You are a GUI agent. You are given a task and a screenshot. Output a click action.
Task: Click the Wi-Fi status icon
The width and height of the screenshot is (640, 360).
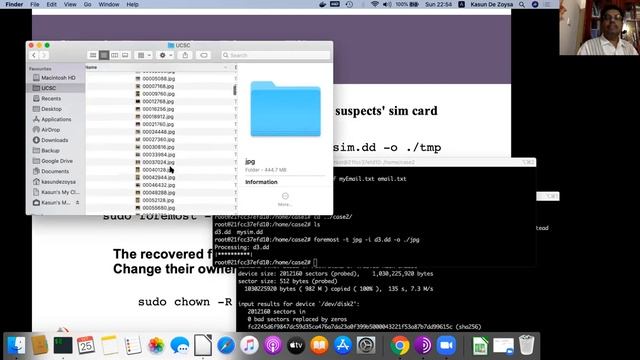375,4
